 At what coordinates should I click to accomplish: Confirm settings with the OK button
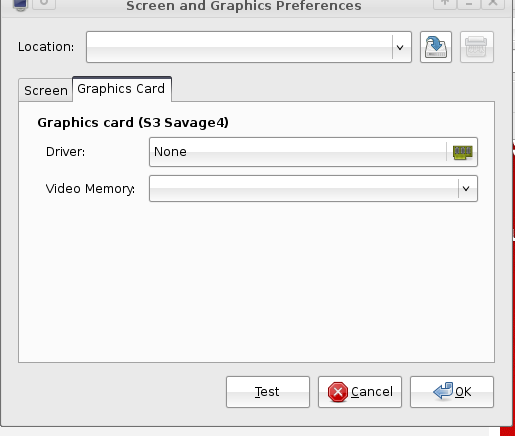(x=452, y=392)
